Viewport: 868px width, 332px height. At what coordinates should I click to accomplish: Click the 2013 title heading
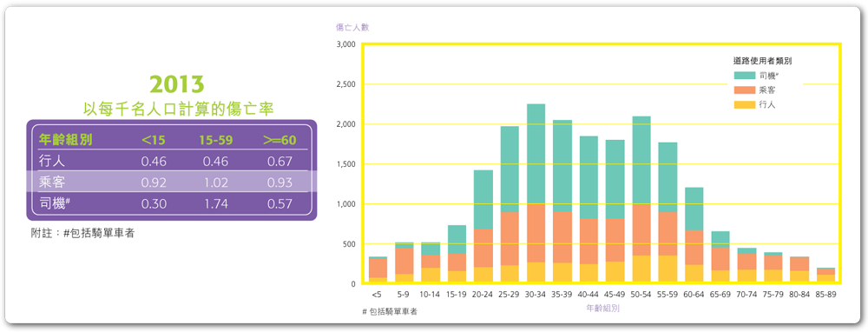(x=176, y=84)
